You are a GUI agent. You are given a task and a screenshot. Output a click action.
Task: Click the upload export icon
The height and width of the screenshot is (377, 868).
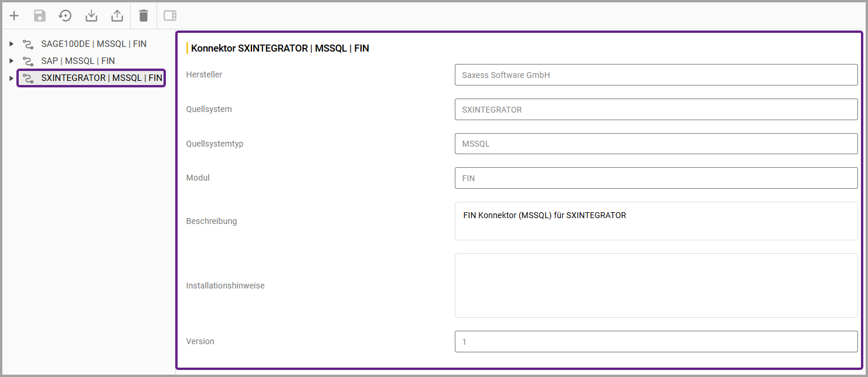(x=117, y=16)
